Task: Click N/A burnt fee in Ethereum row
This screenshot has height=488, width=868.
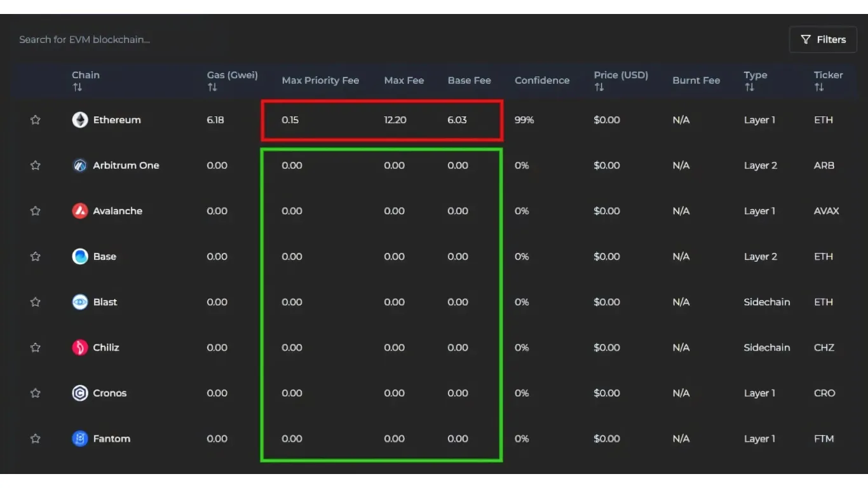Action: click(681, 120)
